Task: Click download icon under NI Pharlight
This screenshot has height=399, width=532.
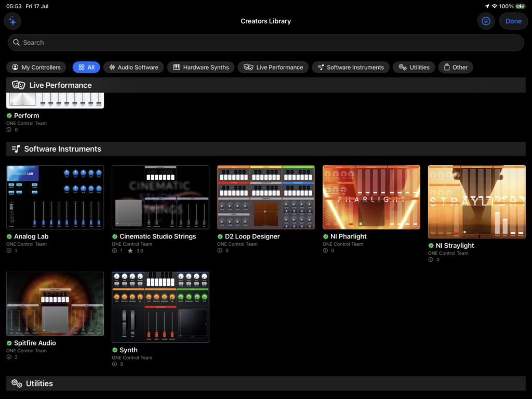Action: pos(325,251)
